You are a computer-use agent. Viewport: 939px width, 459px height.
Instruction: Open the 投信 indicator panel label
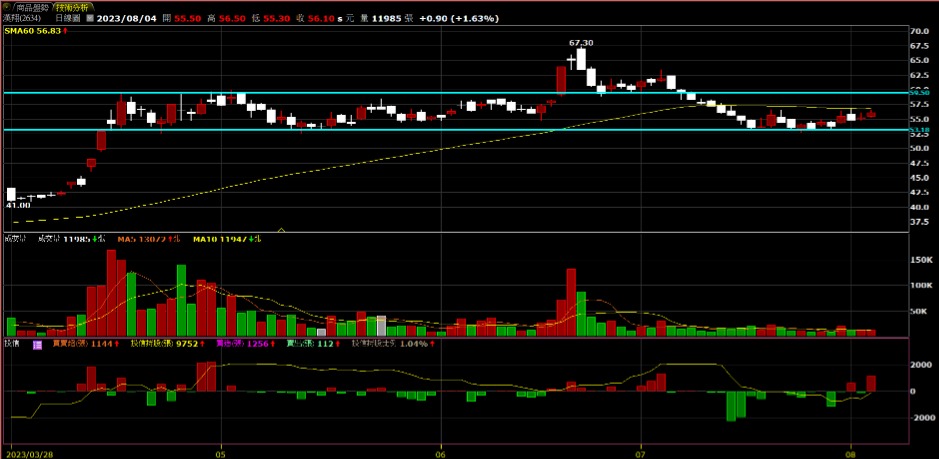[x=13, y=344]
